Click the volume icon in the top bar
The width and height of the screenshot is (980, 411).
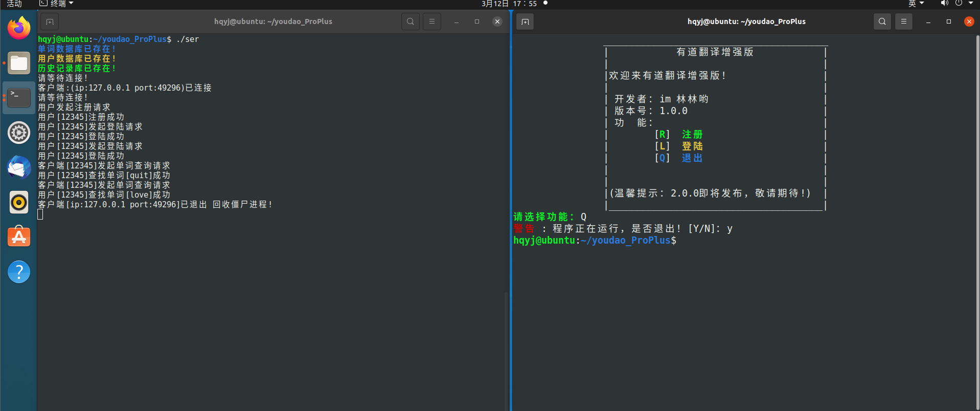944,4
